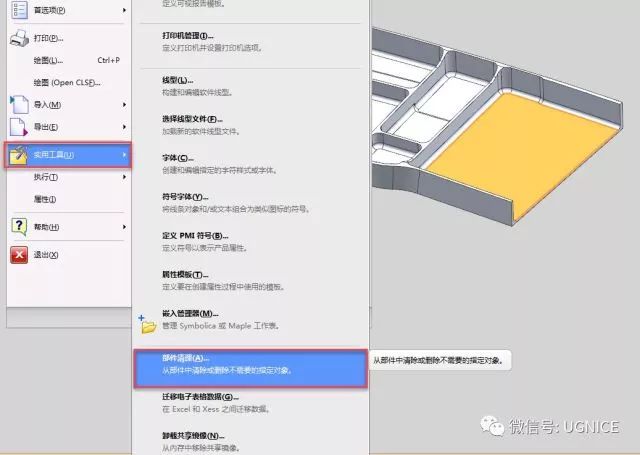Click the Help question mark icon
This screenshot has height=455, width=640.
point(18,227)
